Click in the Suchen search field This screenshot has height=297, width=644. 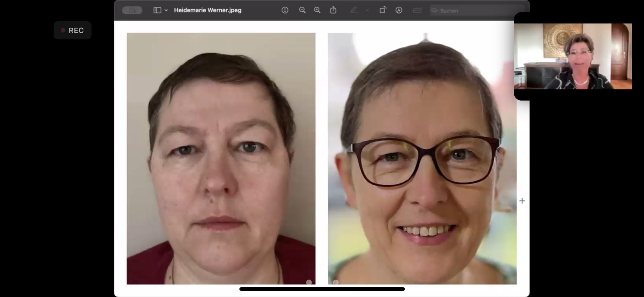pos(472,10)
